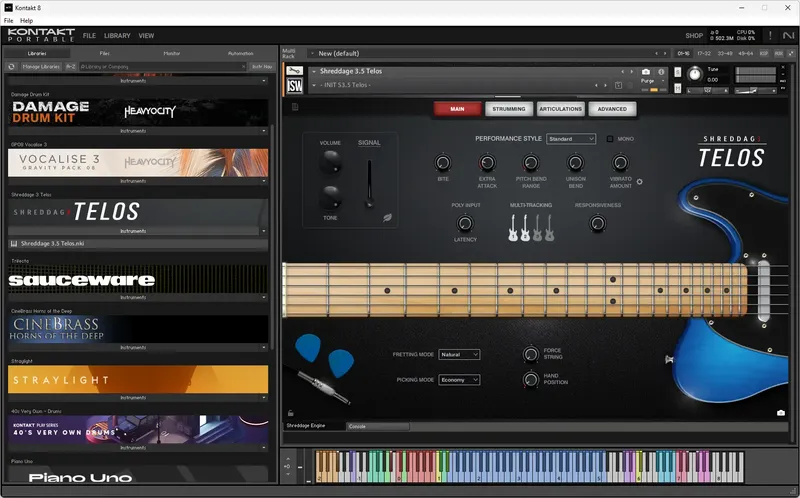Go to the next instrument with right arrow
The width and height of the screenshot is (800, 498).
[632, 71]
